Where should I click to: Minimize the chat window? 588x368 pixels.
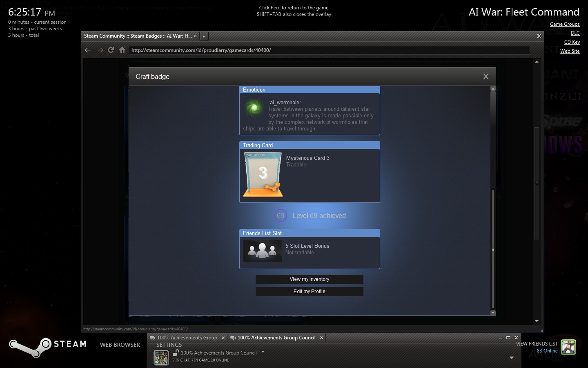click(501, 338)
